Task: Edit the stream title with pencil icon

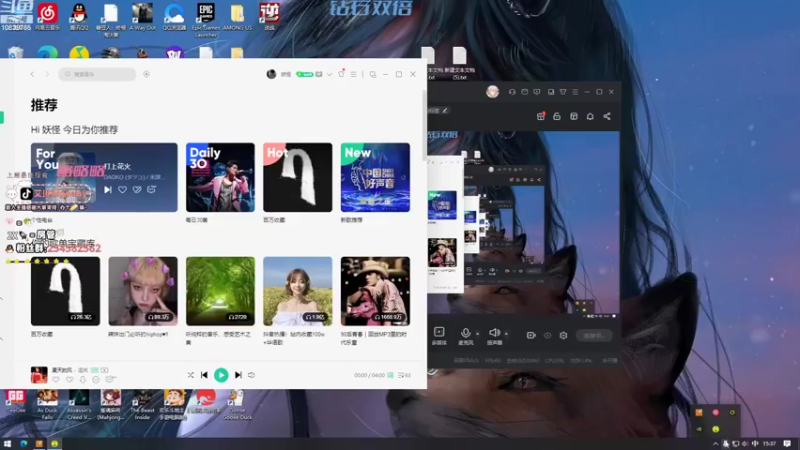Action: [x=445, y=110]
